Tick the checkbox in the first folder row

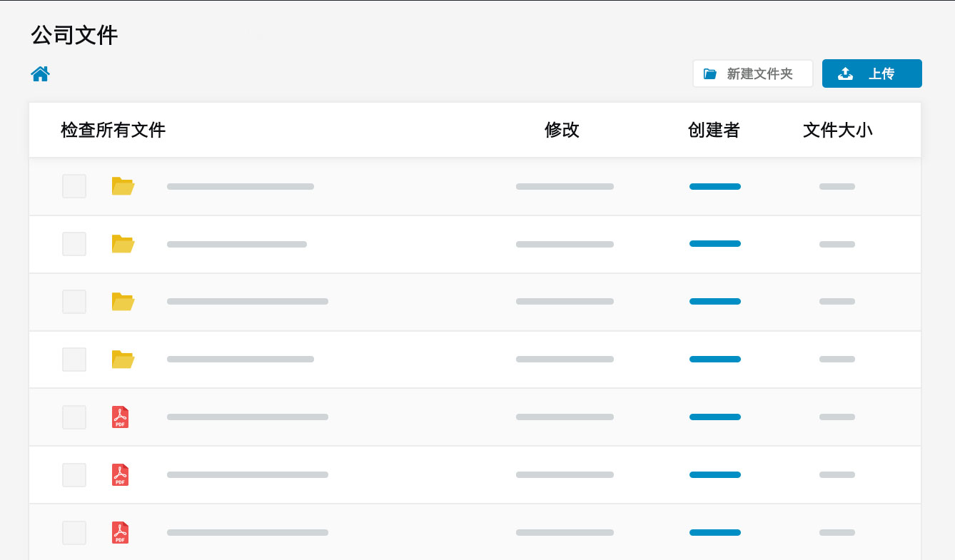(74, 186)
